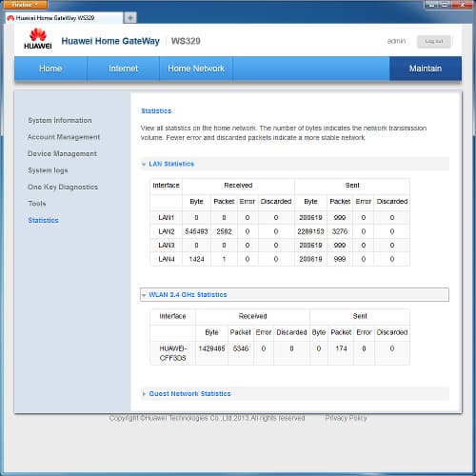The width and height of the screenshot is (476, 476).
Task: Open a new browser tab with plus button
Action: (130, 18)
